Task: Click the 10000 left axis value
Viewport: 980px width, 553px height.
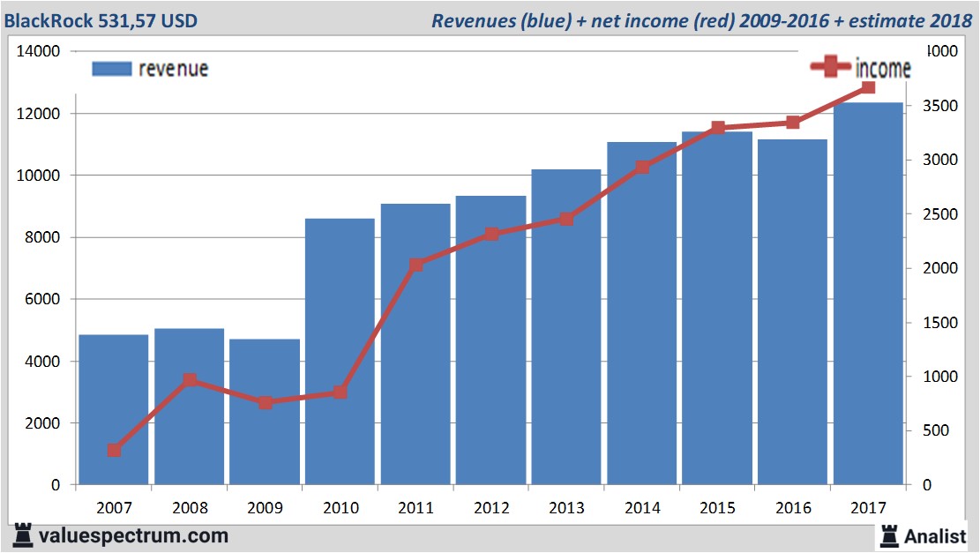Action: pyautogui.click(x=38, y=176)
